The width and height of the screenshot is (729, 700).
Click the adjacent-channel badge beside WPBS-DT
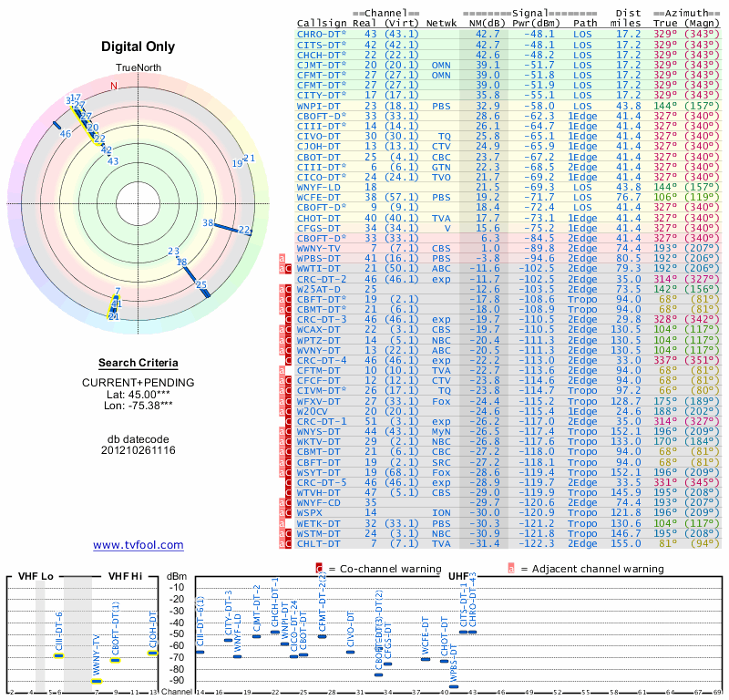(282, 259)
